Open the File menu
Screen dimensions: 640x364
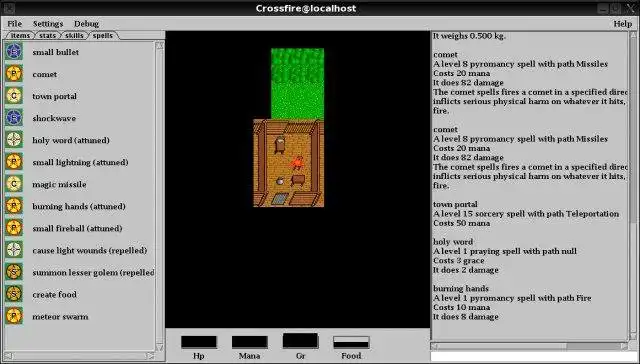tap(15, 24)
